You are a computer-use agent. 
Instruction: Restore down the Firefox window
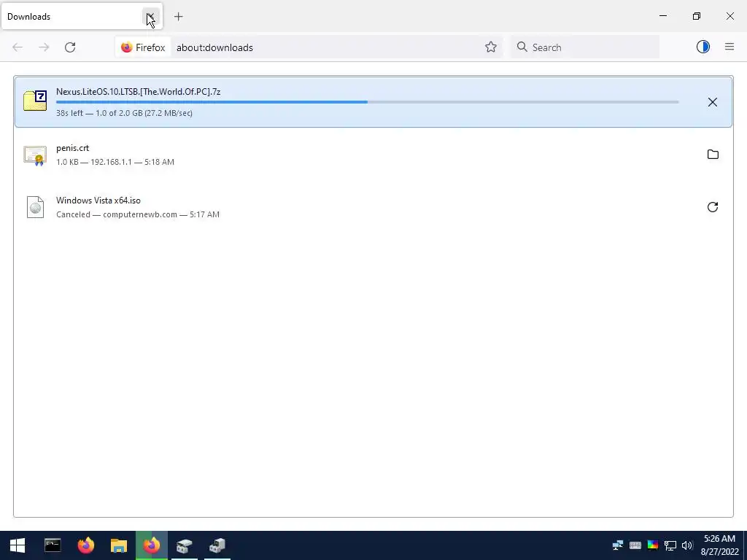coord(697,16)
